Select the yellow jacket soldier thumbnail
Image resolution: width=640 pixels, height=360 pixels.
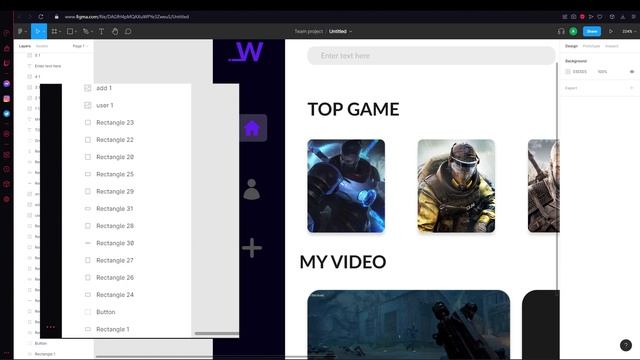[x=456, y=186]
